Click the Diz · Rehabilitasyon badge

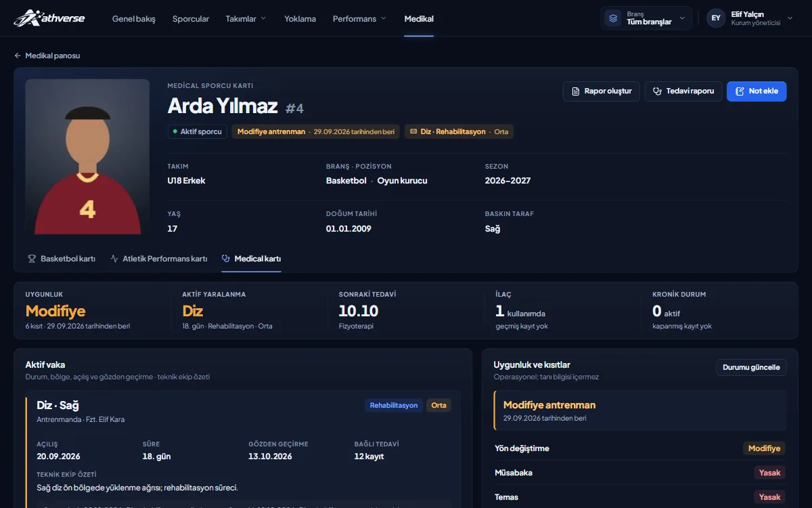459,131
